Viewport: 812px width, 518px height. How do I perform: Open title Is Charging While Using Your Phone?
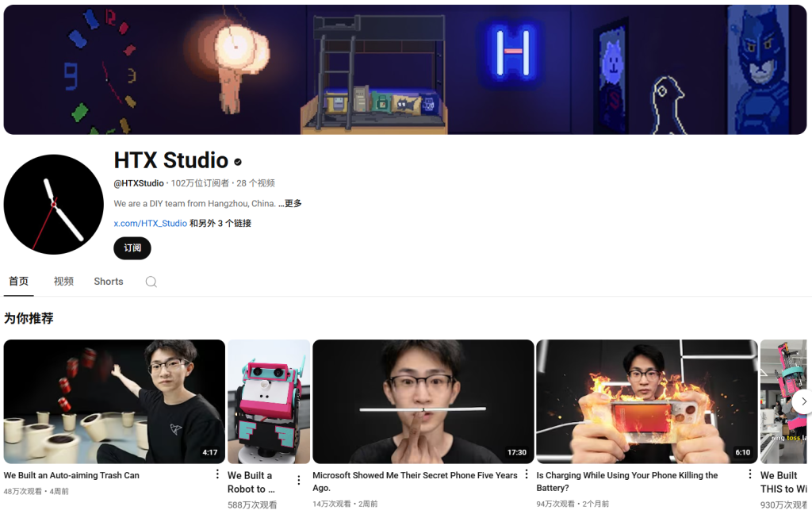(627, 482)
